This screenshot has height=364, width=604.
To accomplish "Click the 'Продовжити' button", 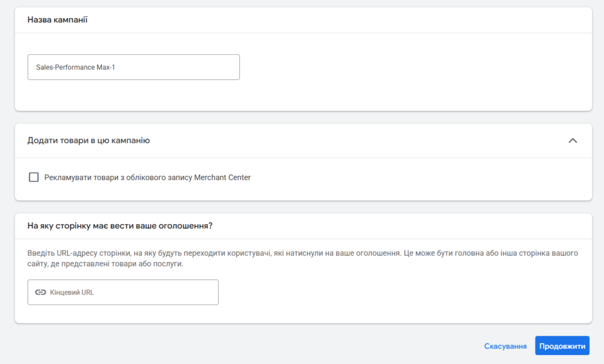I will 562,346.
